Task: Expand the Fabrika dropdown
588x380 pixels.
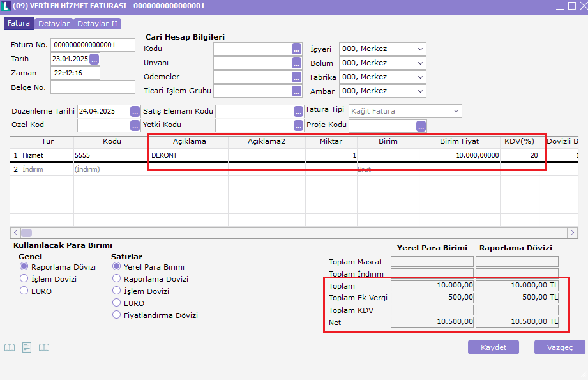Action: (x=420, y=77)
